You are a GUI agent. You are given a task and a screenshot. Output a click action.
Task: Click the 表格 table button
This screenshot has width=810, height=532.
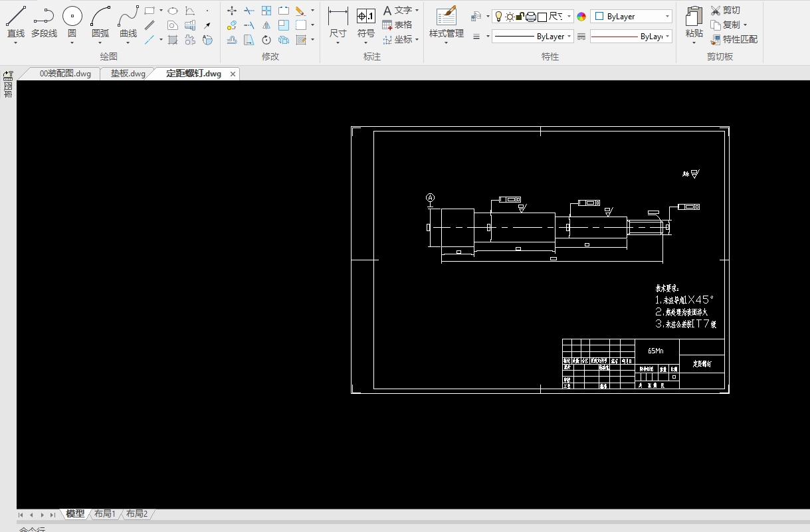tap(397, 25)
